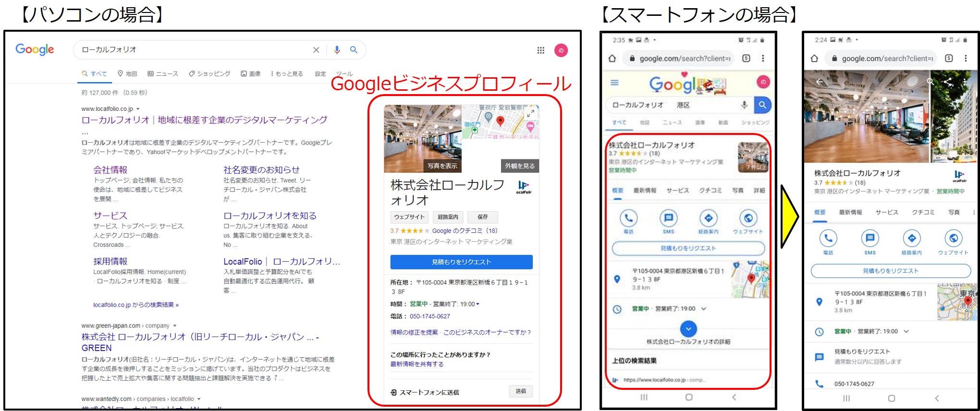Open 採用情報 sitelink
The height and width of the screenshot is (411, 980).
coord(110,261)
